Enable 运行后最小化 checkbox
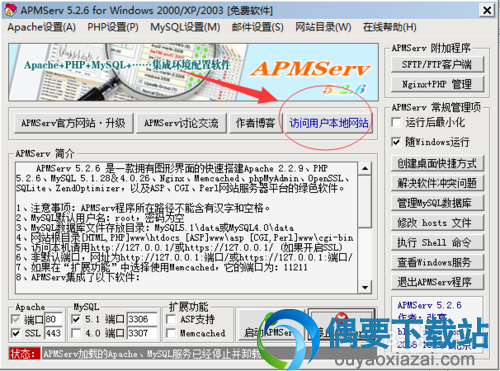 pyautogui.click(x=396, y=122)
